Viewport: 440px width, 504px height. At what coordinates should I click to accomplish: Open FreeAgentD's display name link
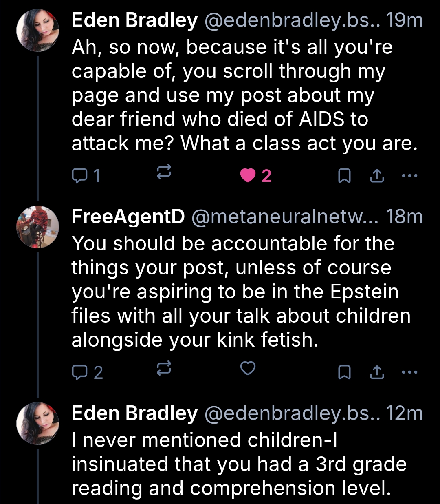click(x=128, y=217)
